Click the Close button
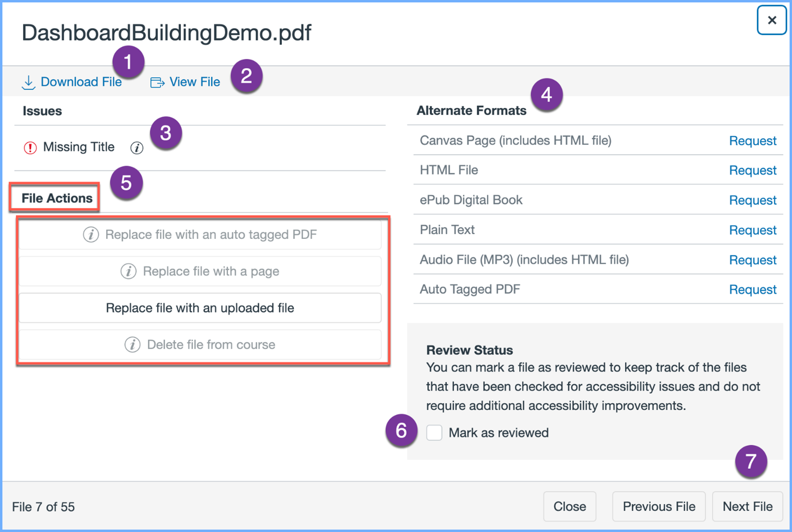Image resolution: width=792 pixels, height=532 pixels. 570,507
